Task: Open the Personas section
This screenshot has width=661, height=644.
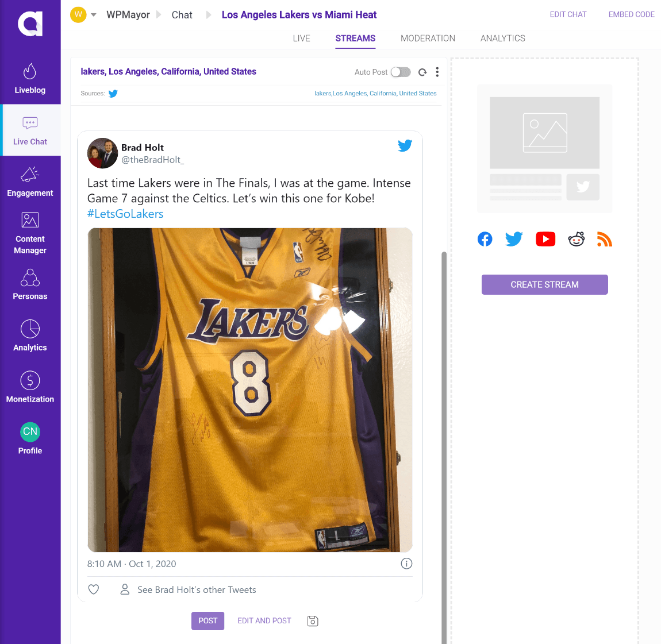Action: click(x=30, y=284)
